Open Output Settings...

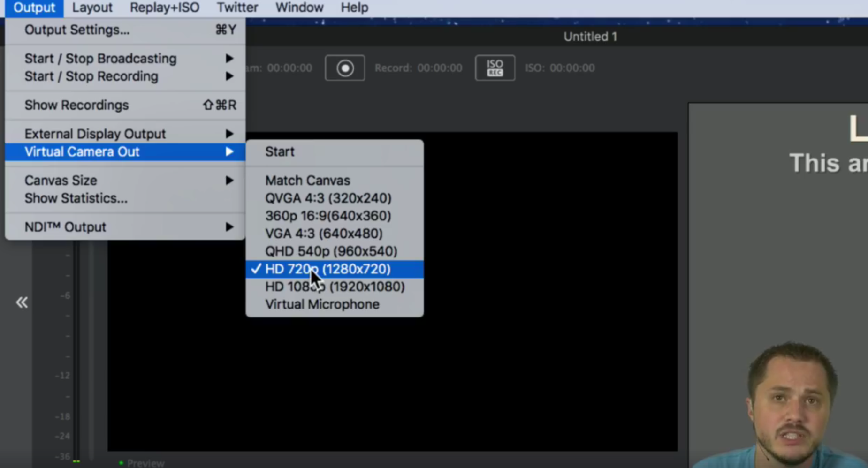tap(77, 30)
